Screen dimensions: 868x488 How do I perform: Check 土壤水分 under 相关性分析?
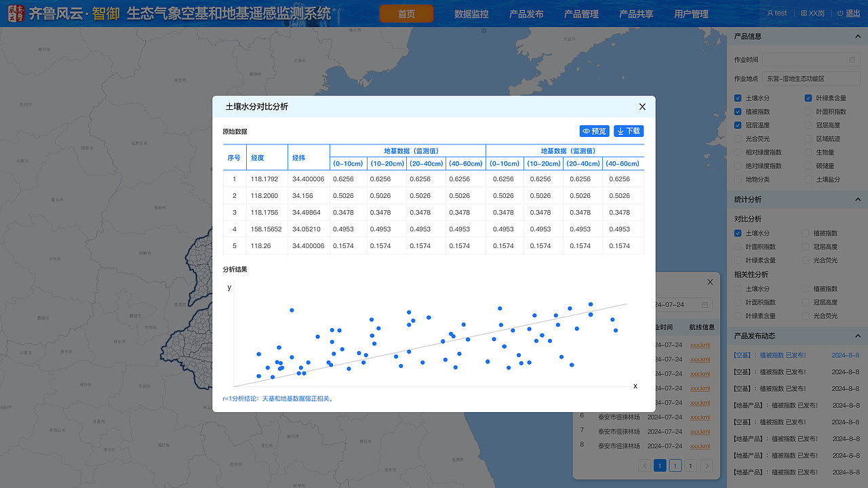tap(738, 289)
